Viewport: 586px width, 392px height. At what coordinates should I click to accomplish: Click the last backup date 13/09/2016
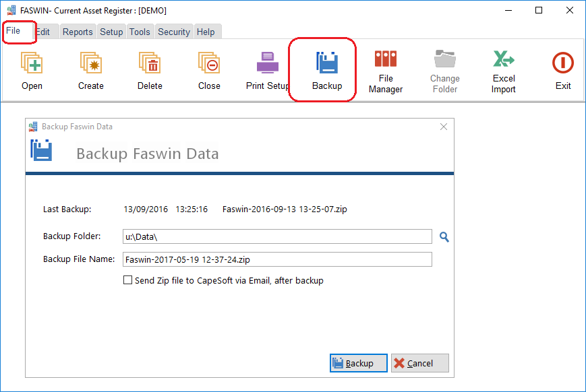[x=146, y=209]
